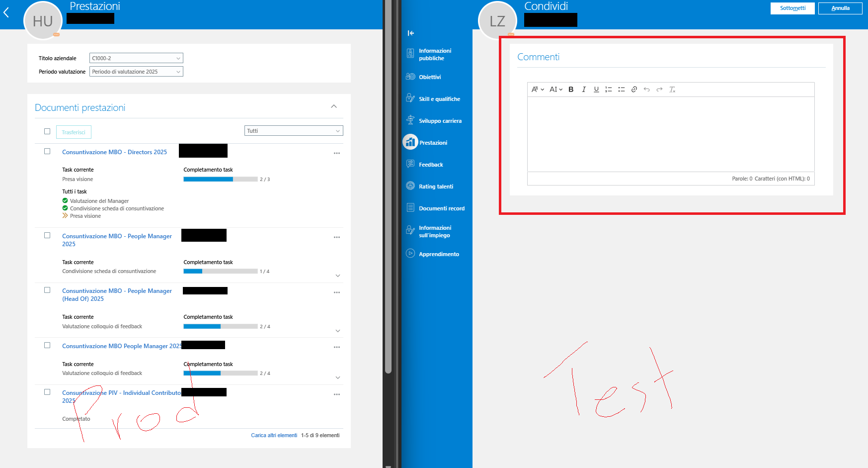Viewport: 868px width, 468px height.
Task: Go back using the Prestazioni header arrow
Action: (6, 12)
